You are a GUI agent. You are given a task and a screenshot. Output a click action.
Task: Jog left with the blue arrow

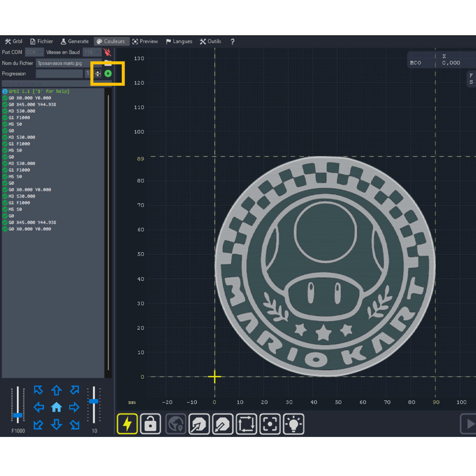click(x=39, y=407)
